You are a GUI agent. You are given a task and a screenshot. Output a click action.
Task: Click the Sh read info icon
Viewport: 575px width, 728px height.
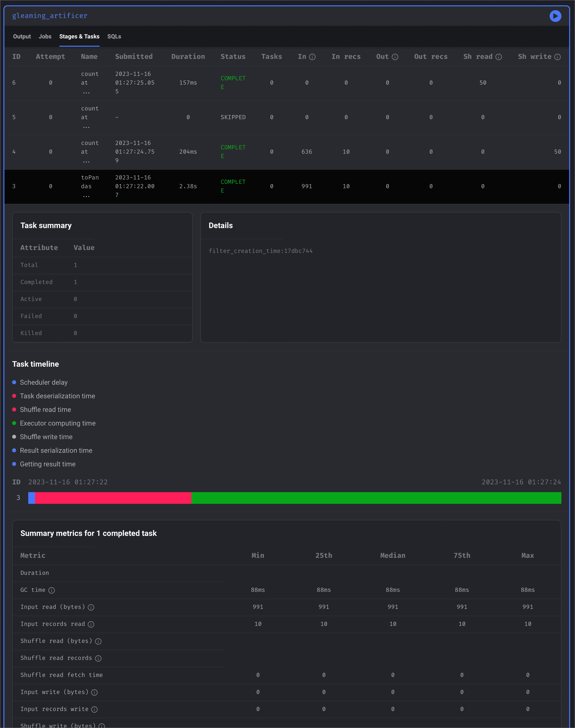click(x=499, y=57)
